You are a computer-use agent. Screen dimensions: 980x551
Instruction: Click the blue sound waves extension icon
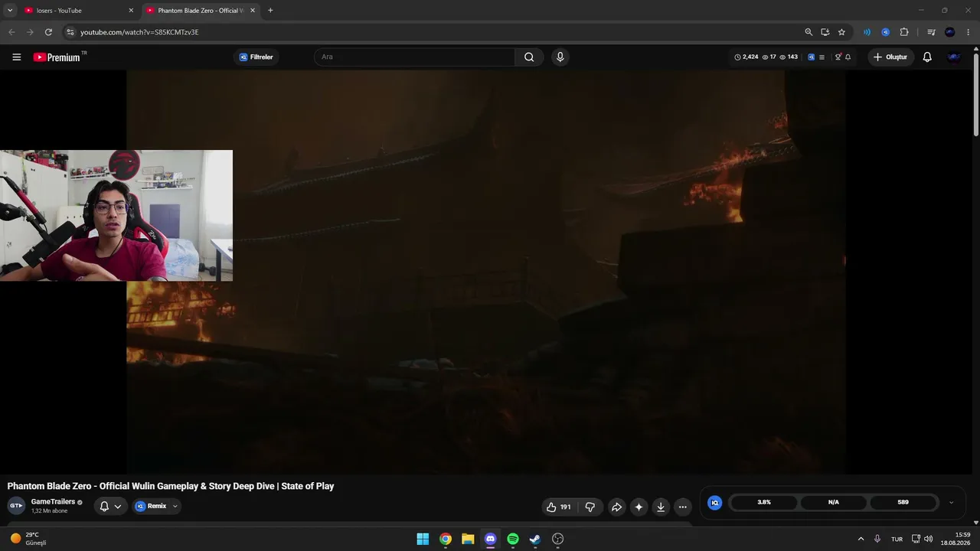(x=867, y=32)
